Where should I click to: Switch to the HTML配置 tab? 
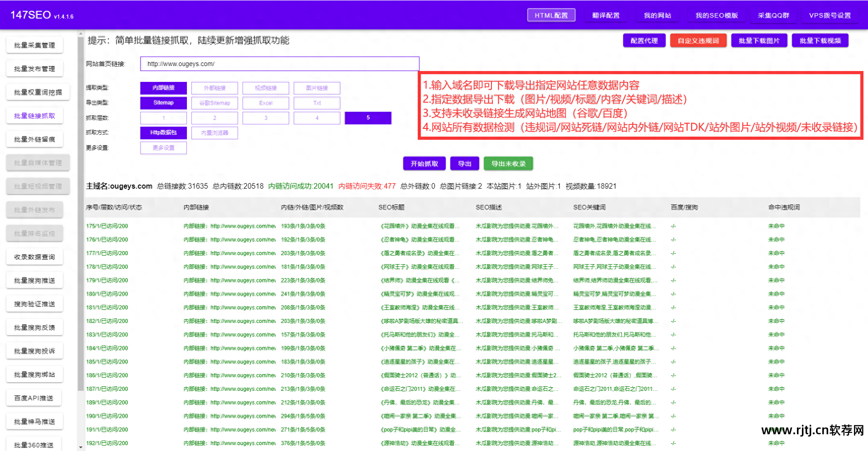click(x=551, y=14)
